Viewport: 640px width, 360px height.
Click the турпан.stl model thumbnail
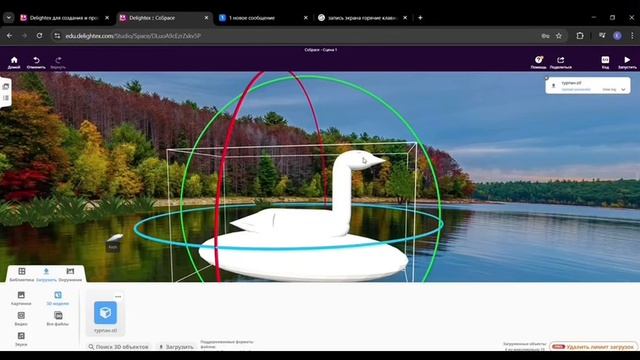click(x=105, y=313)
